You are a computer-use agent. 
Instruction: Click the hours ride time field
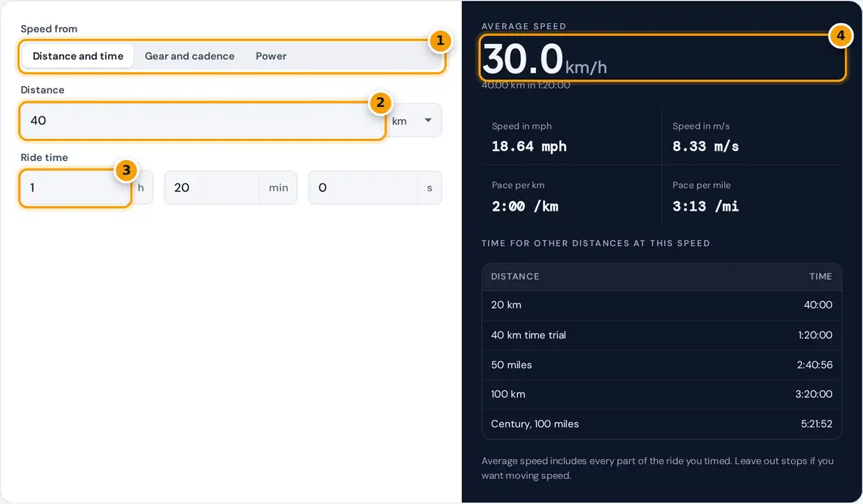click(x=76, y=188)
